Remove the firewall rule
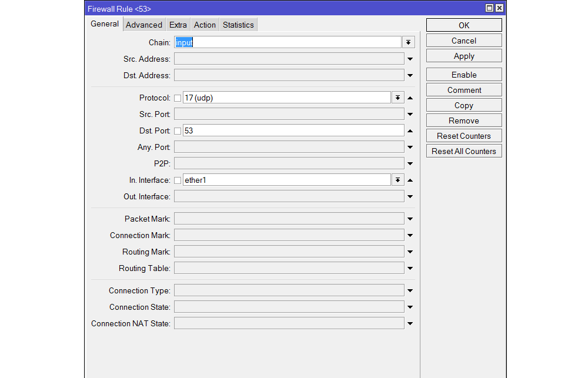 tap(464, 121)
